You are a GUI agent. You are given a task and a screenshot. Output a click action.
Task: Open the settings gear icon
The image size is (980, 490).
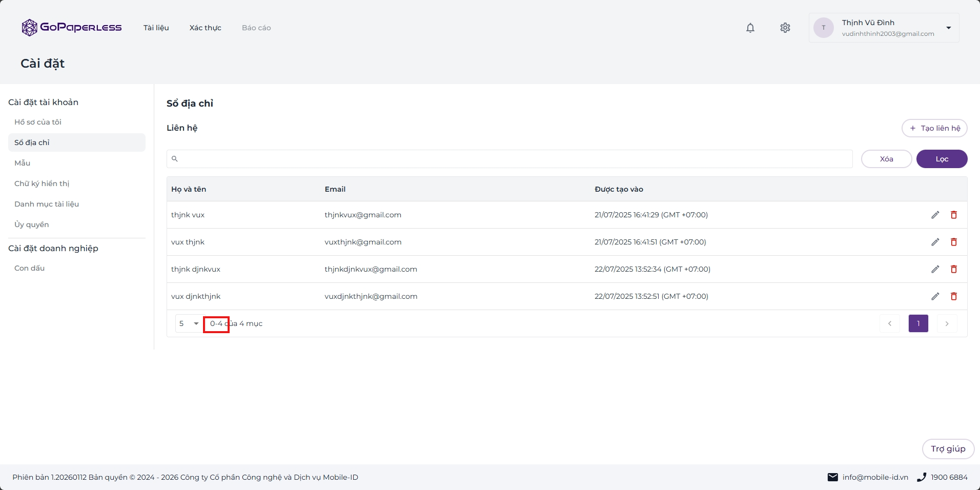(785, 28)
